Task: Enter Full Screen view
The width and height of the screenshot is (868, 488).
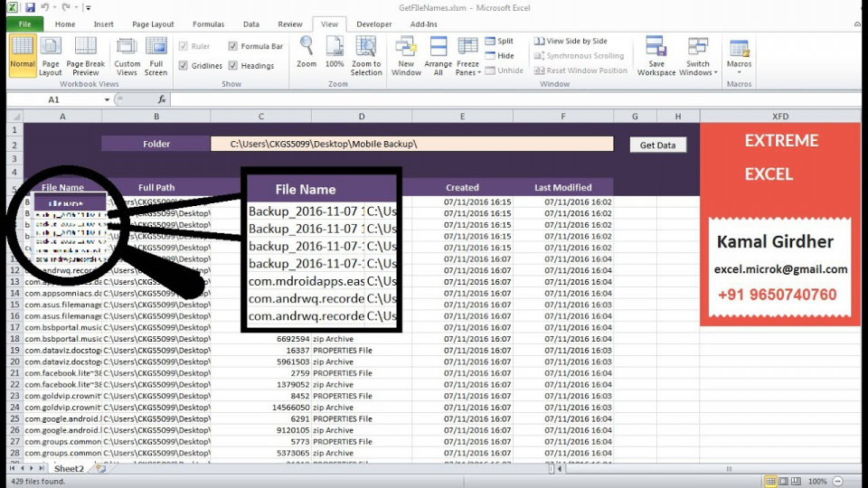Action: pos(156,55)
